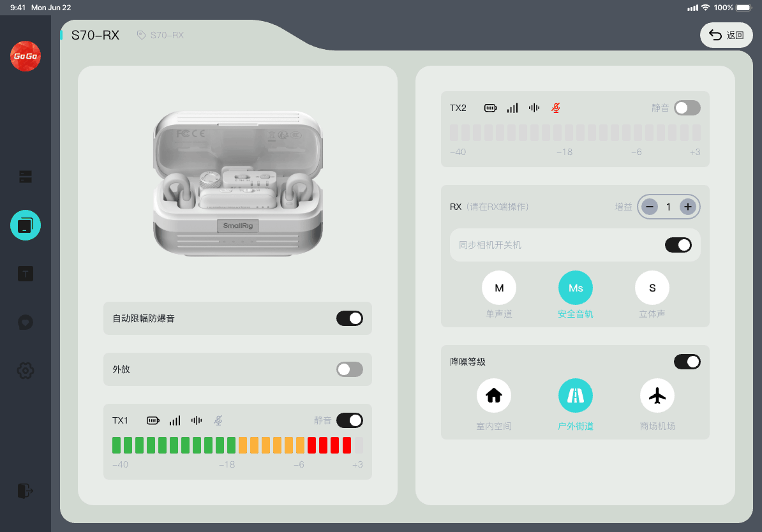Turn on TX2 静音 mute switch
This screenshot has height=532, width=762.
click(x=687, y=108)
